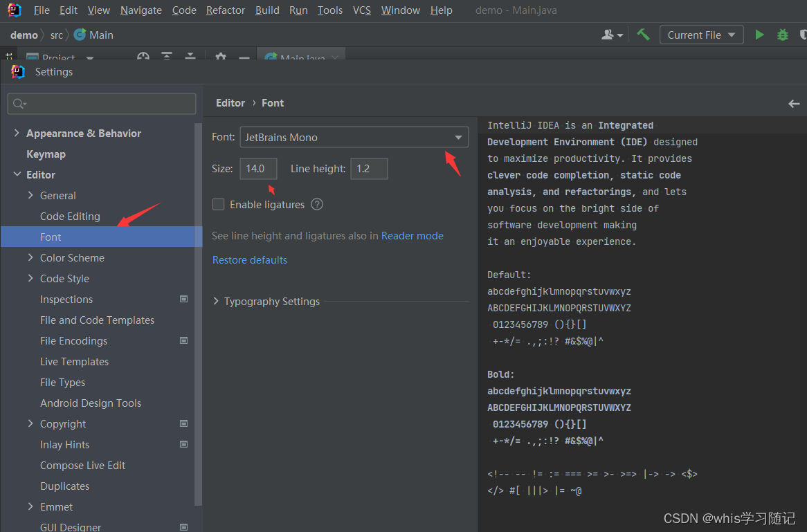Select Code Editing settings
This screenshot has height=532, width=807.
pyautogui.click(x=70, y=216)
